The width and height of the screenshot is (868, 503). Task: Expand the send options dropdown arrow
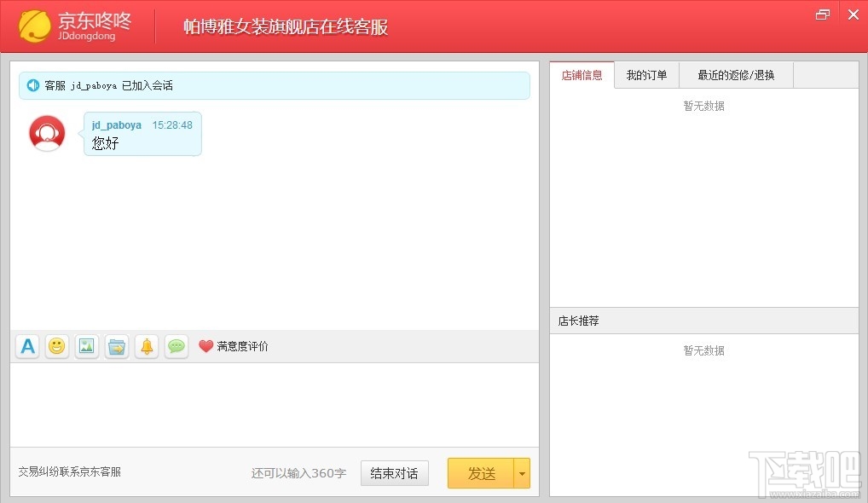click(522, 473)
